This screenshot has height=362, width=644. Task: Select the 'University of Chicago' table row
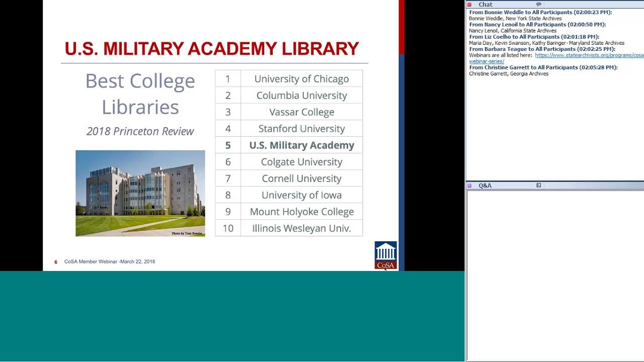289,79
